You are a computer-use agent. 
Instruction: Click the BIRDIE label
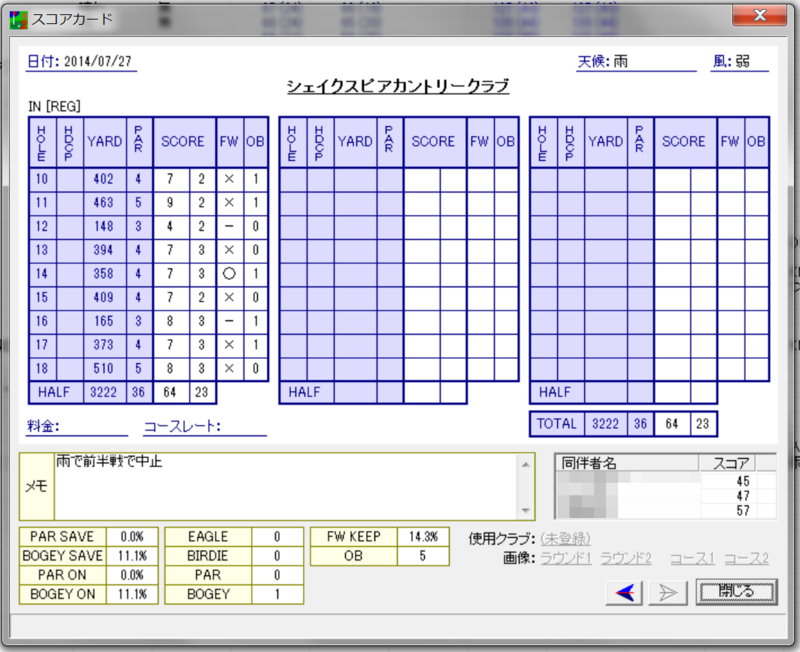click(208, 556)
